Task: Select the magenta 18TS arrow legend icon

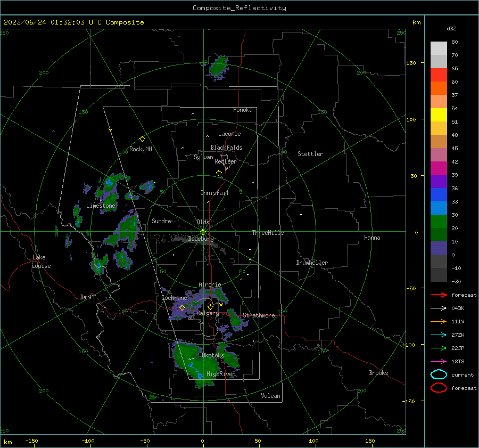Action: (439, 362)
